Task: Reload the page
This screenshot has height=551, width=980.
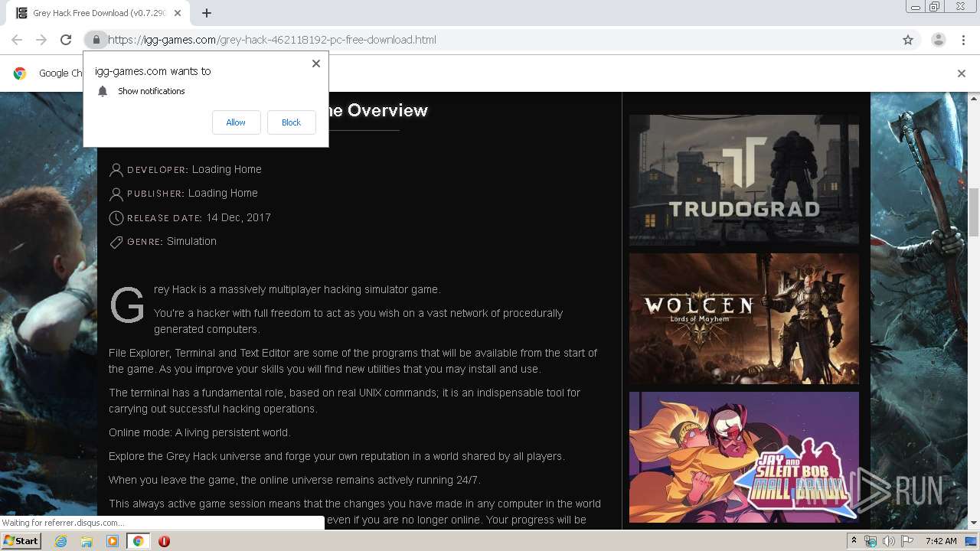Action: coord(66,40)
